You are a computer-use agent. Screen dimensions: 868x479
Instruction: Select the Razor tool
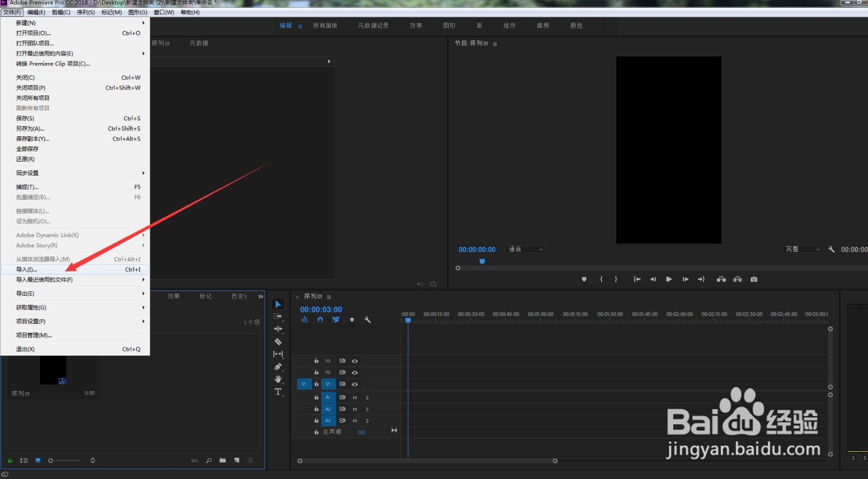point(278,342)
